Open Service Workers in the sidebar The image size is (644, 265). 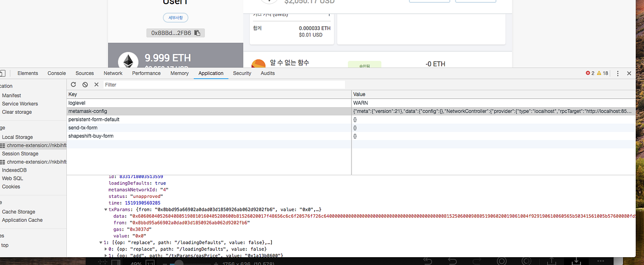20,104
